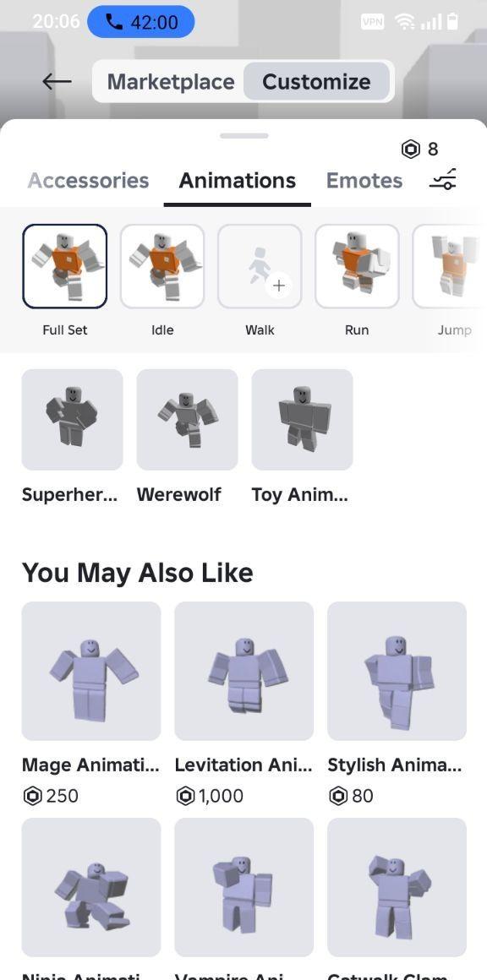Open the Emotes tab

coord(364,181)
